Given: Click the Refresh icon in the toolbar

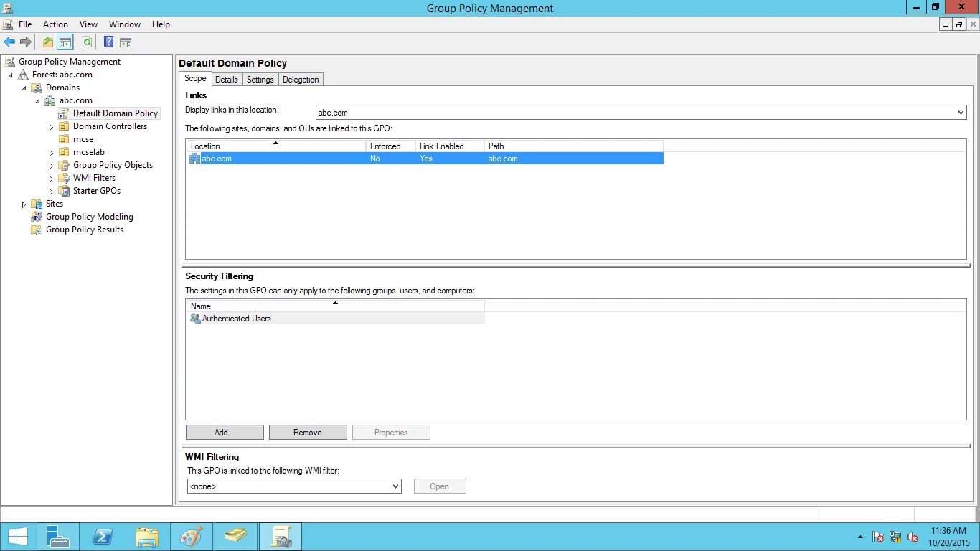Looking at the screenshot, I should click(87, 42).
